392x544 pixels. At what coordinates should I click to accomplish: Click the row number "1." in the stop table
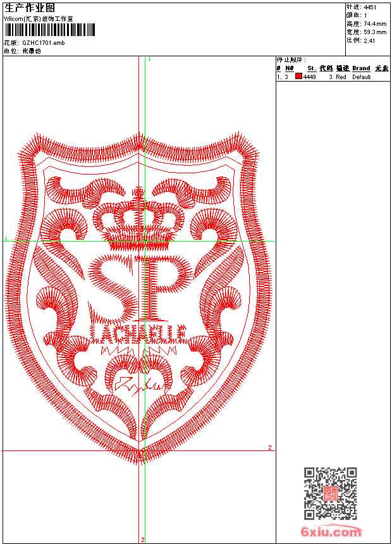(x=279, y=77)
